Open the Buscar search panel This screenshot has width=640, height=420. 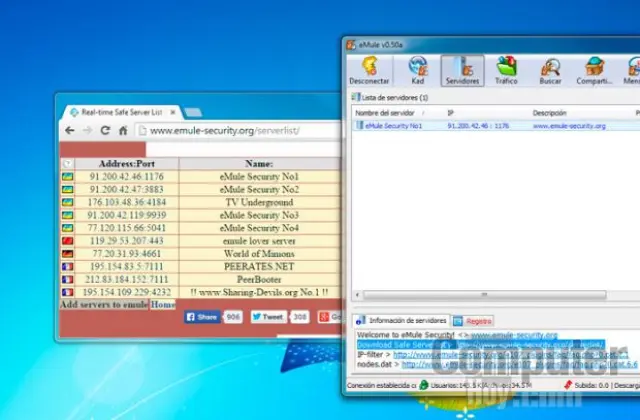(550, 70)
